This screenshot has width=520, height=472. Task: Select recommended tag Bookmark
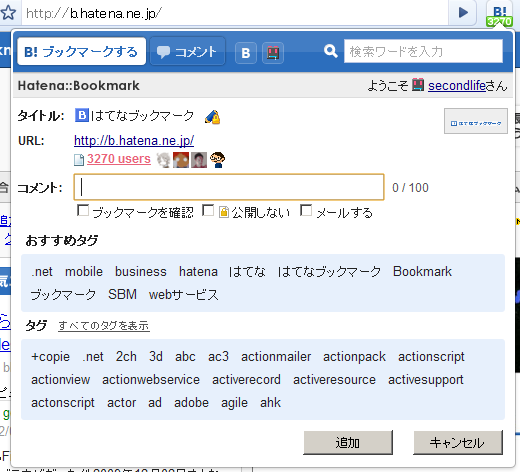pos(422,272)
